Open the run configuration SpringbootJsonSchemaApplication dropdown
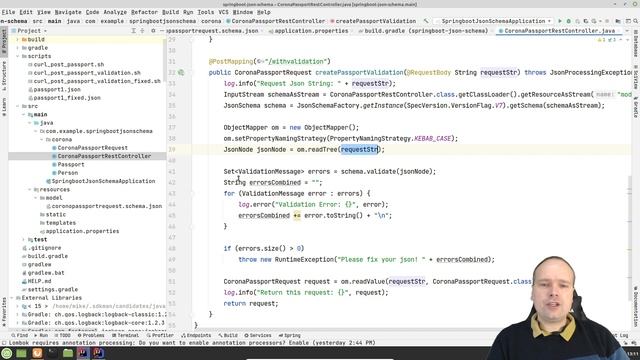The image size is (640, 360). (x=493, y=21)
